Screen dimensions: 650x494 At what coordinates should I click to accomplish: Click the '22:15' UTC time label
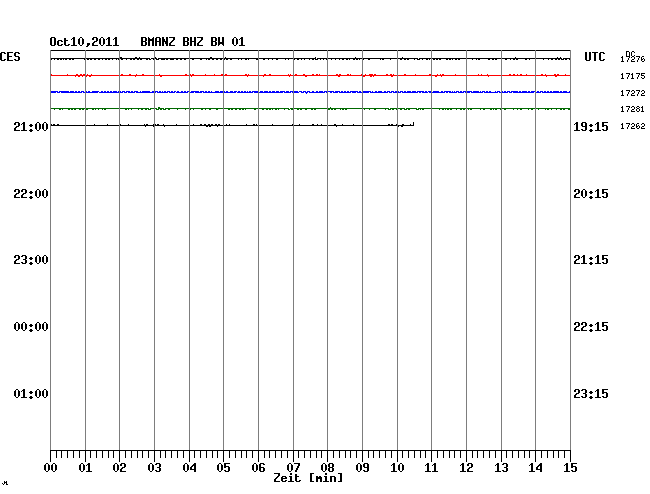[x=591, y=327]
